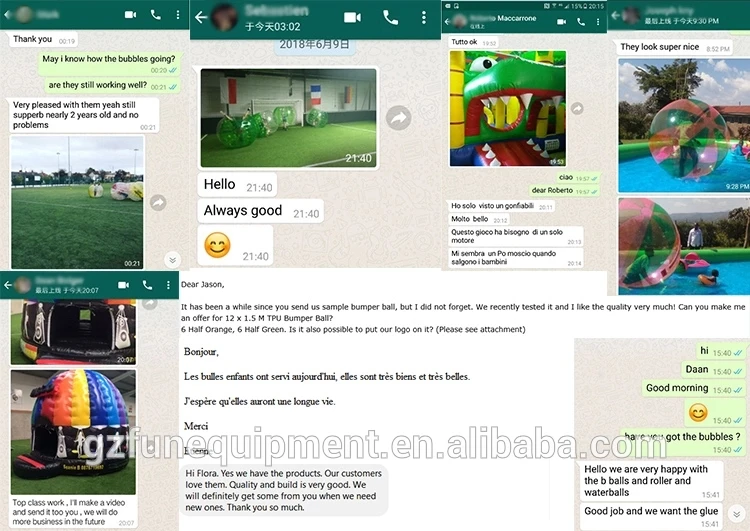Select 'They look super nice' message
Viewport: 750px width, 531px height.
point(674,47)
